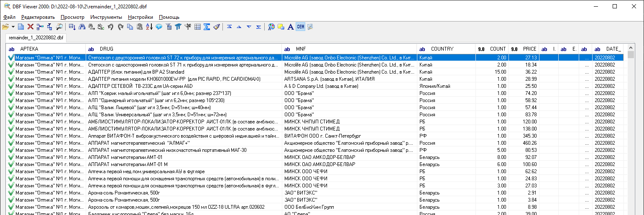Jump to the last record

[x=258, y=27]
